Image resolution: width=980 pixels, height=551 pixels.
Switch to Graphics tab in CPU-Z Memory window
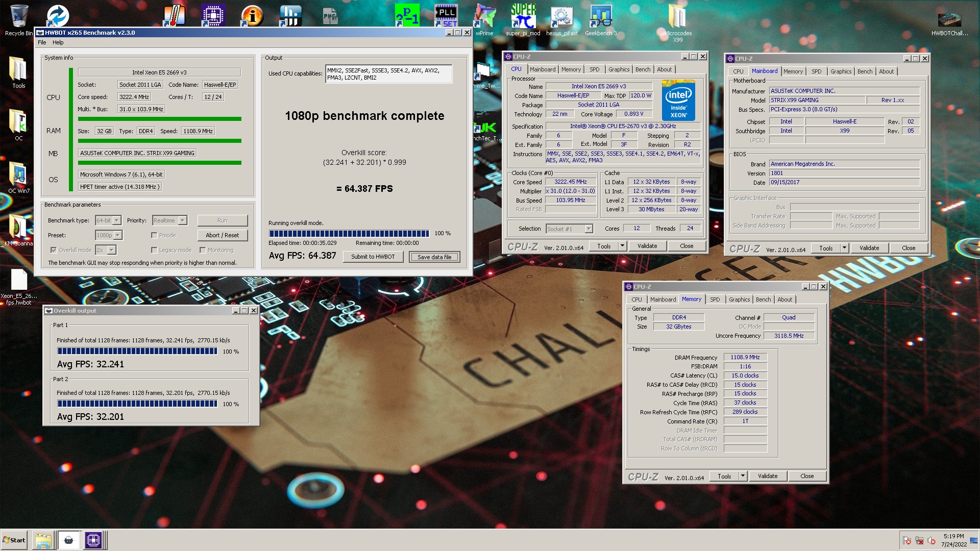[739, 299]
